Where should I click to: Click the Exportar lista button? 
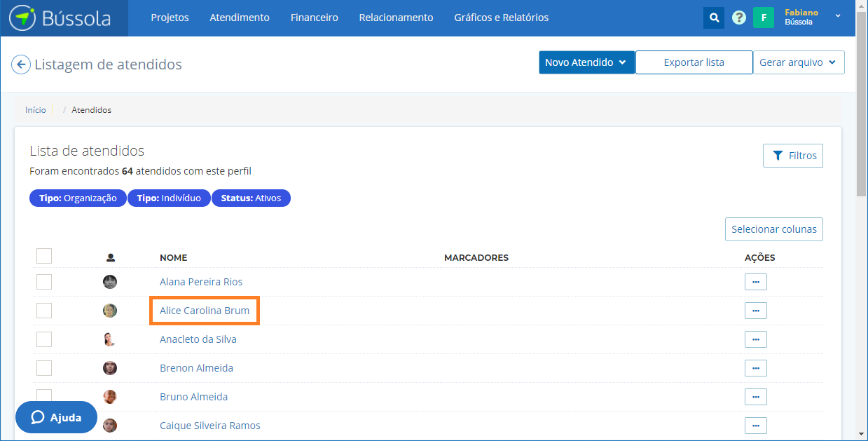[694, 62]
